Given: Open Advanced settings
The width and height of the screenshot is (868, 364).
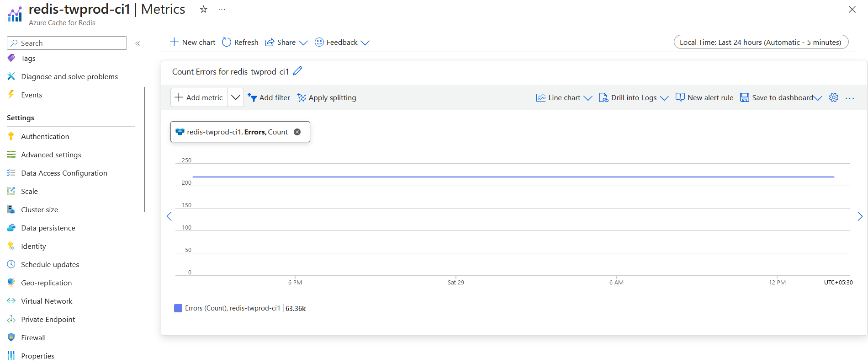Looking at the screenshot, I should pyautogui.click(x=51, y=155).
